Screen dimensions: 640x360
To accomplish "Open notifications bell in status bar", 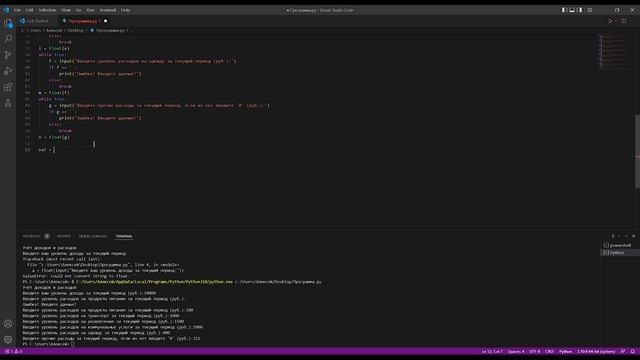I will point(633,351).
